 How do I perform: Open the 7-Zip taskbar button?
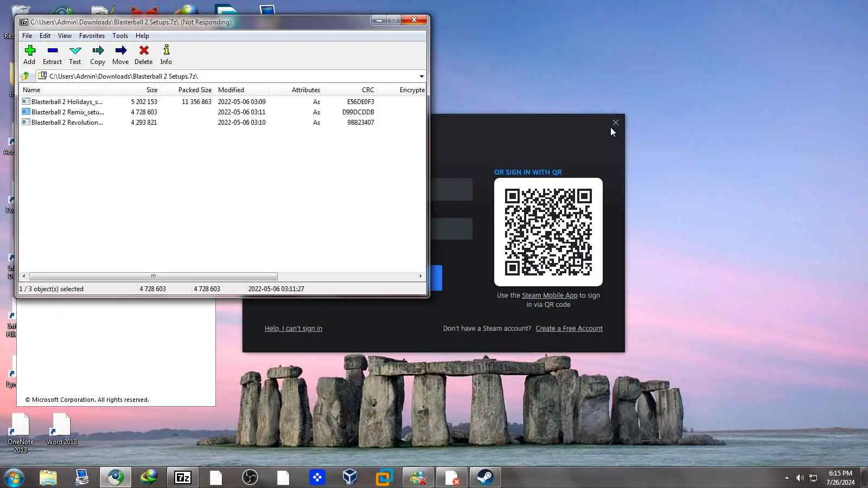coord(183,477)
